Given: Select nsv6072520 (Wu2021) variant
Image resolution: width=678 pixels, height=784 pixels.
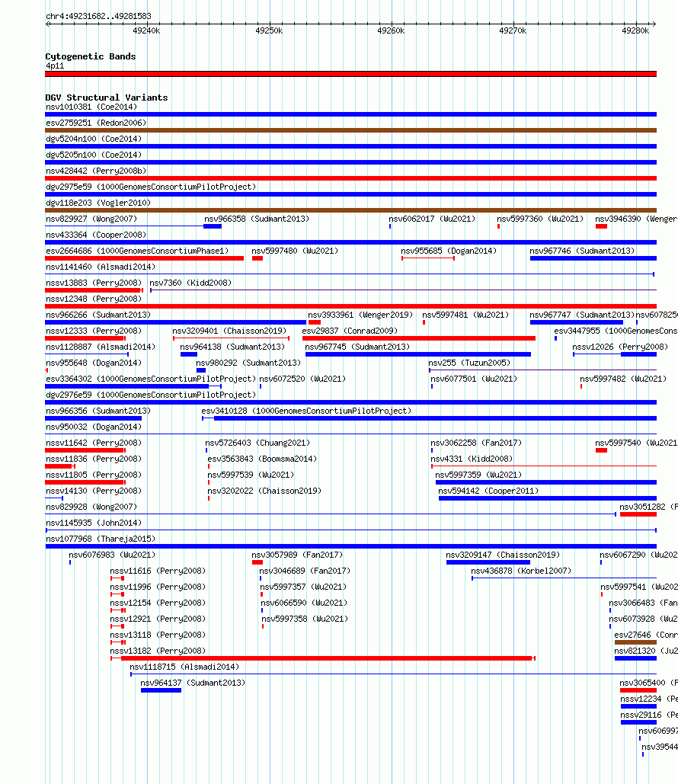Looking at the screenshot, I should (x=302, y=379).
